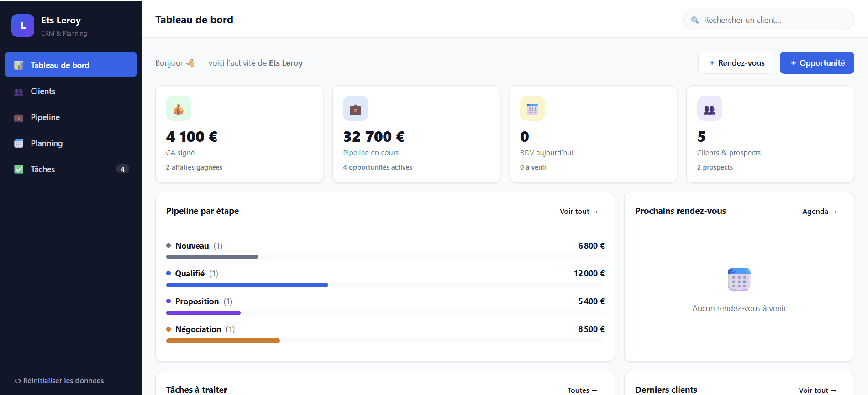Click the 5 400 € amount
This screenshot has width=868, height=395.
[x=591, y=301]
